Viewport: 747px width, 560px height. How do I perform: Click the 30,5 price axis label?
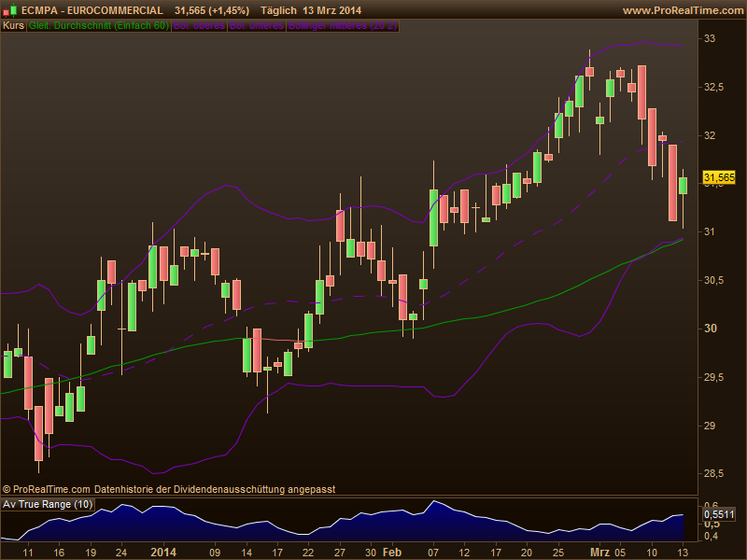(713, 281)
